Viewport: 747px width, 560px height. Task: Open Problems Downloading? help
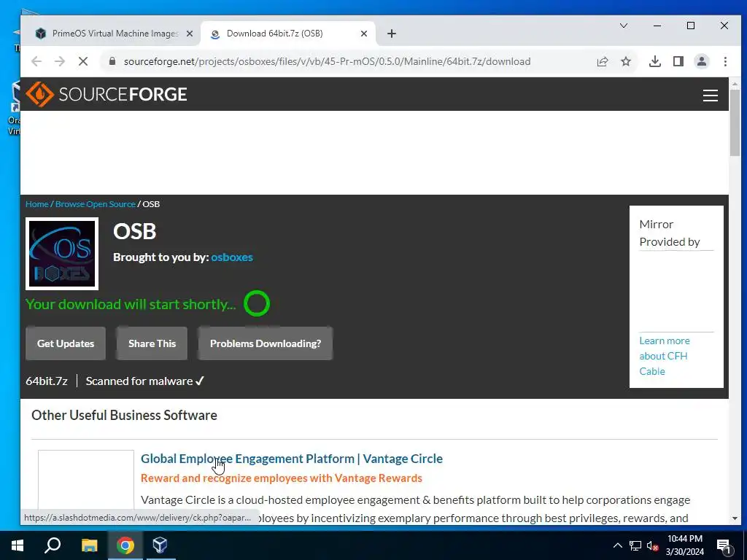(266, 343)
